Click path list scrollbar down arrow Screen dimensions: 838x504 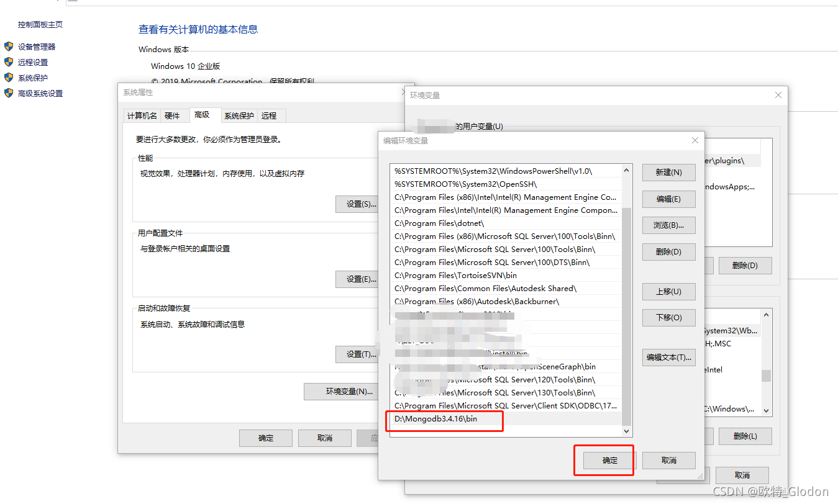click(626, 431)
